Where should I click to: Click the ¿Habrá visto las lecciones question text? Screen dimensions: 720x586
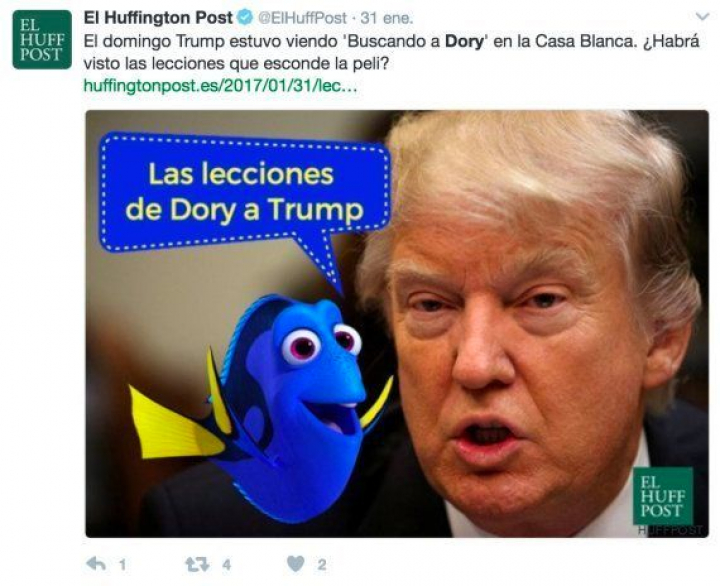(x=237, y=63)
